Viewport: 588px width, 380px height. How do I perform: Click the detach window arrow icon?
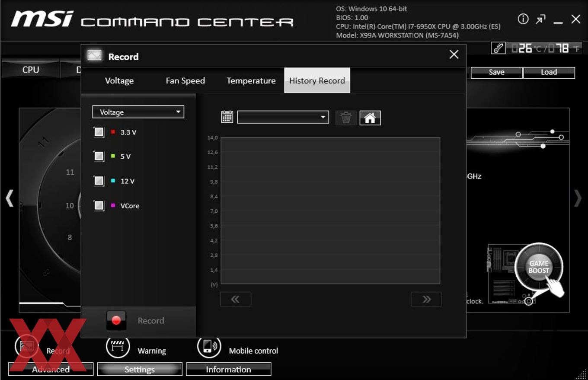541,19
